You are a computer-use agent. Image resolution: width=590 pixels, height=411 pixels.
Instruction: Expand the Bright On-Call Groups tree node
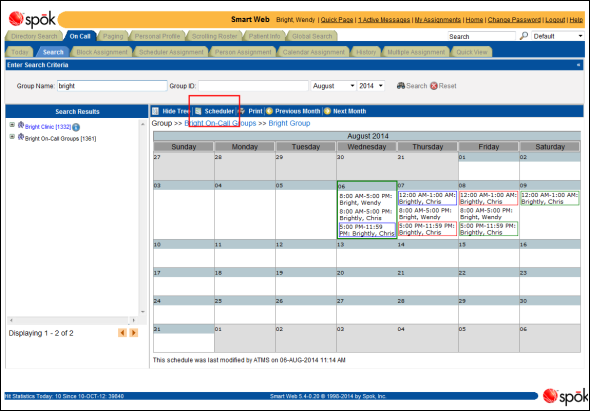(x=12, y=137)
